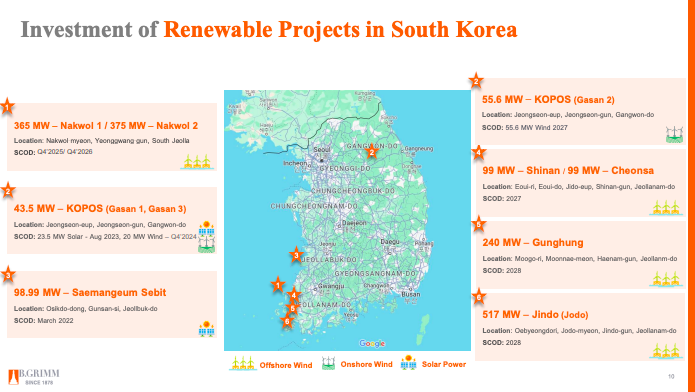Click 'Nakwol myeon, Yeonggwang gun, South Jeolla' location
Screen dimensions: 695x392
tap(118, 141)
